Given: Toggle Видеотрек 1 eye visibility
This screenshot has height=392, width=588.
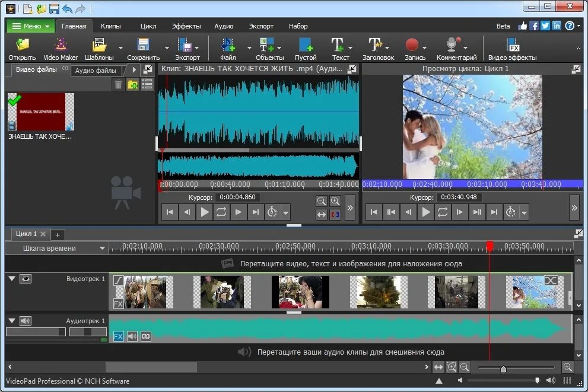Looking at the screenshot, I should click(26, 279).
